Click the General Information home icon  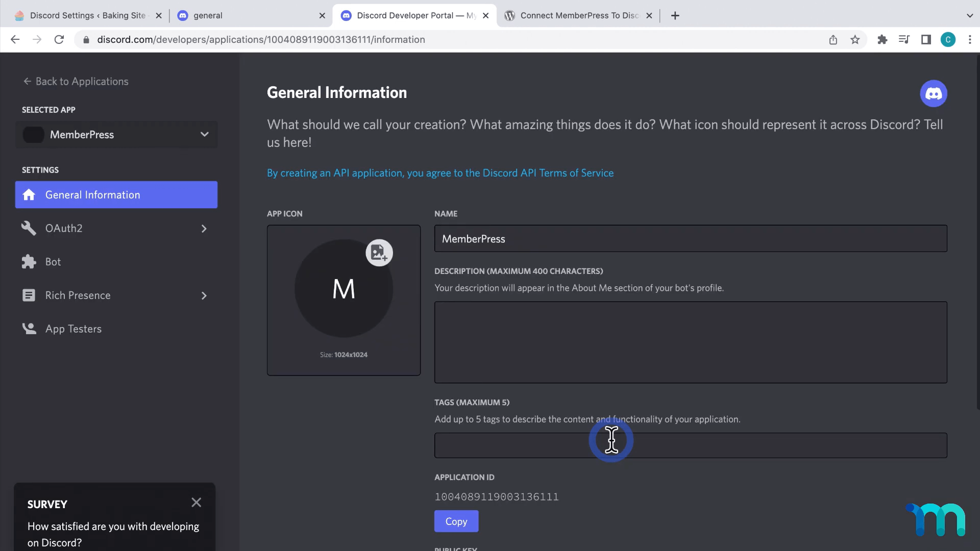[28, 194]
